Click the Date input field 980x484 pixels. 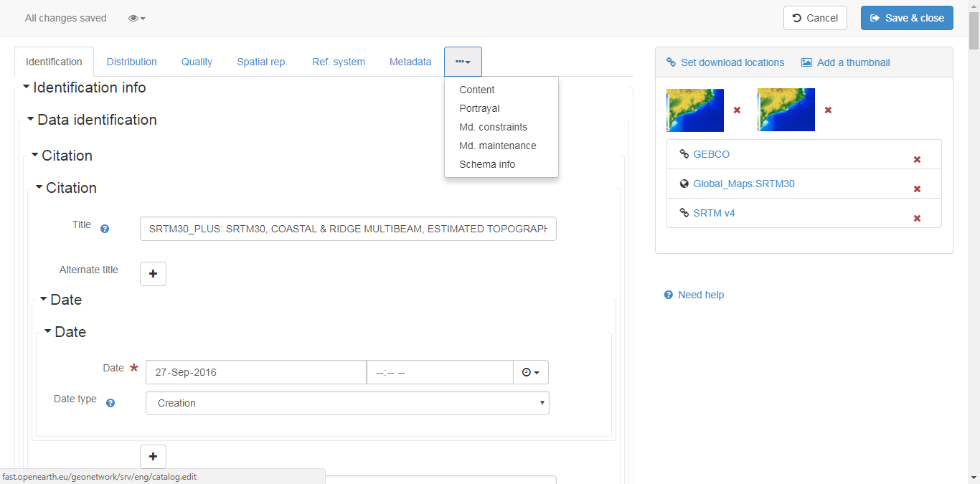point(256,372)
